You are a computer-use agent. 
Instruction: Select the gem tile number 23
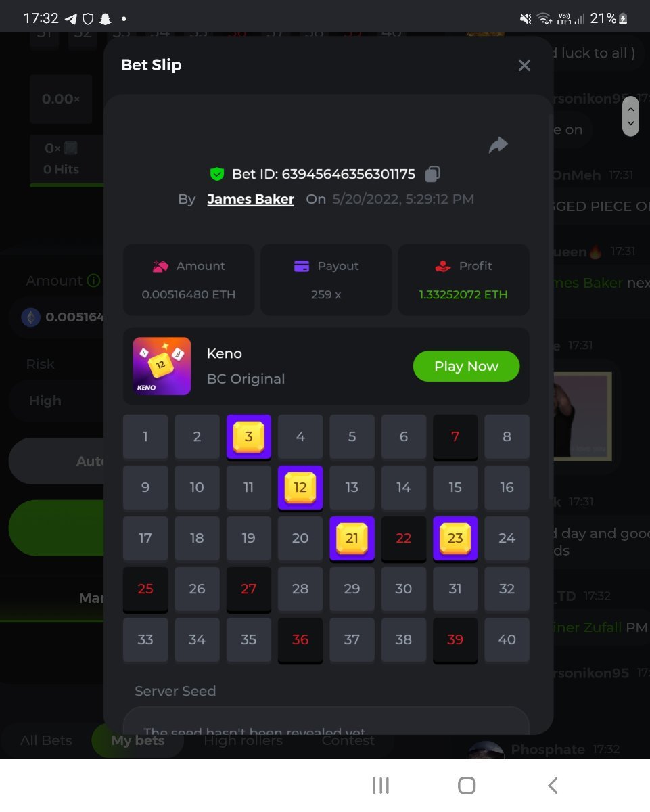coord(455,539)
